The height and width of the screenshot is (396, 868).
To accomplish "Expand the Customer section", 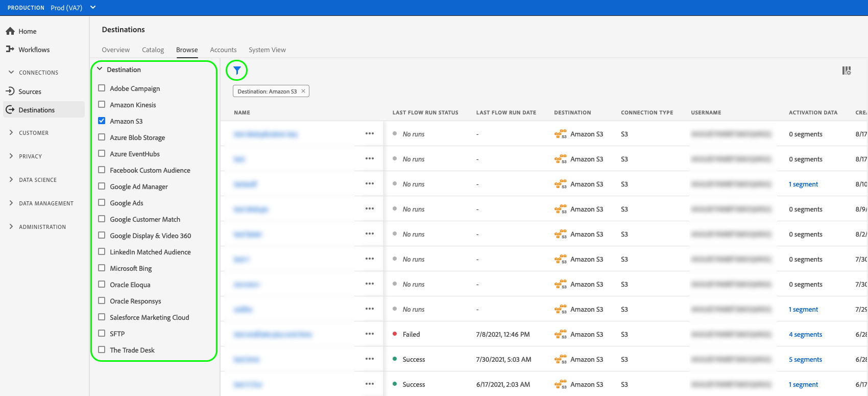I will [x=11, y=132].
